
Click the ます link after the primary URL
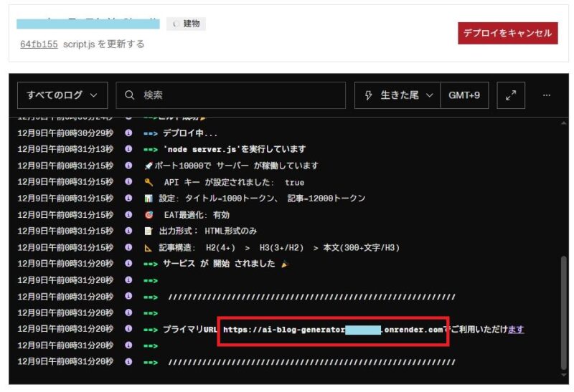coord(516,330)
